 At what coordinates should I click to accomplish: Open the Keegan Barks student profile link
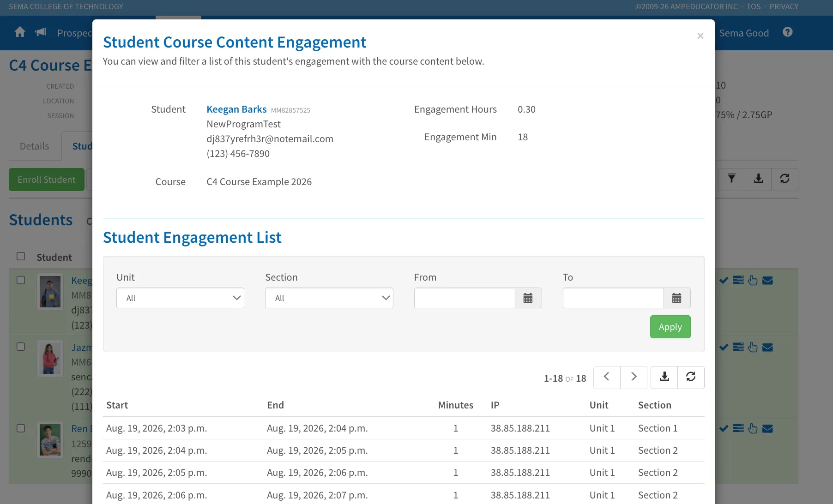(236, 109)
